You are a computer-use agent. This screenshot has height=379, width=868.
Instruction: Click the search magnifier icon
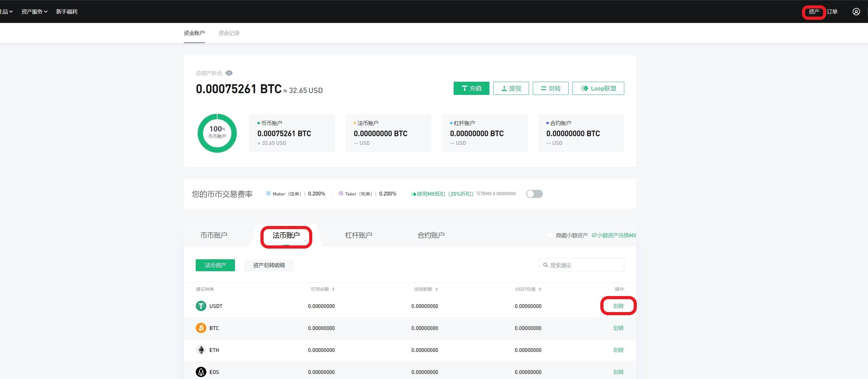pyautogui.click(x=545, y=265)
